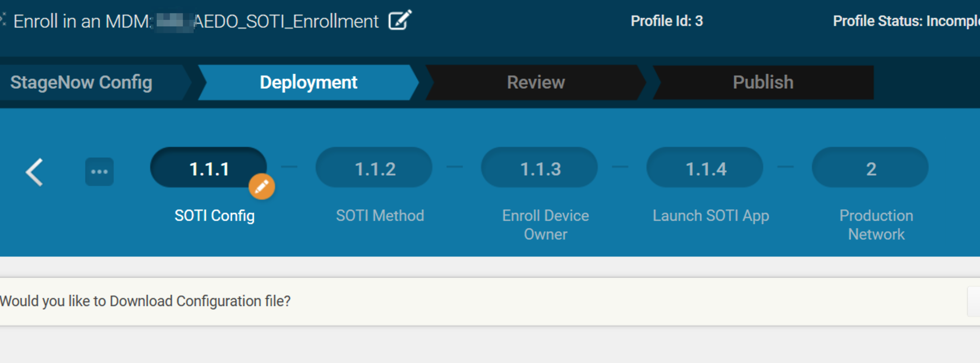The width and height of the screenshot is (980, 363).
Task: Click the Download Configuration file question row
Action: [145, 301]
